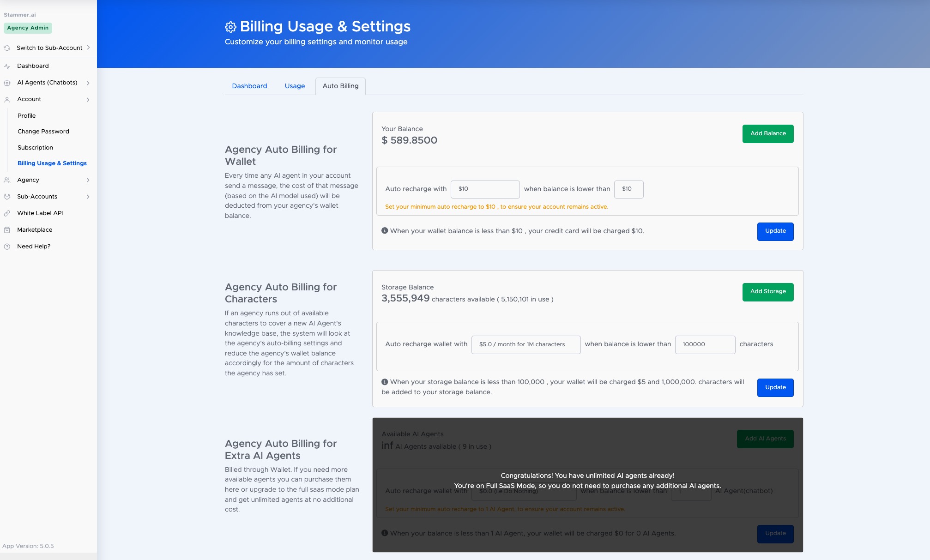This screenshot has height=560, width=930.
Task: Click the Sub-Accounts icon in sidebar
Action: pyautogui.click(x=7, y=197)
